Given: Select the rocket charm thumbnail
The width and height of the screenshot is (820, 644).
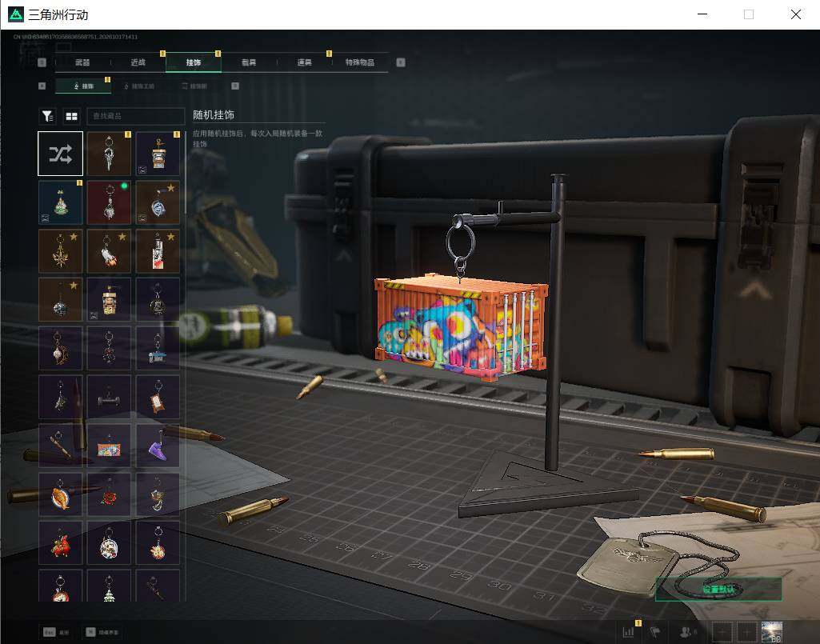Looking at the screenshot, I should 109,251.
